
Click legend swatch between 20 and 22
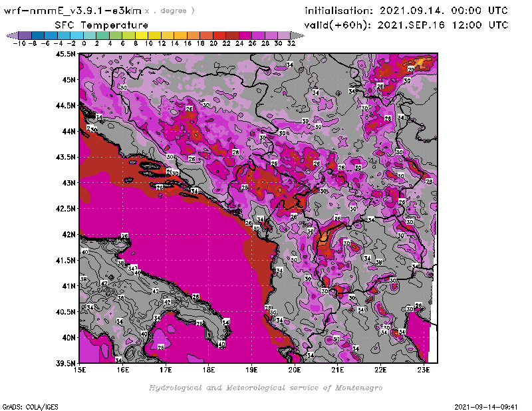219,35
